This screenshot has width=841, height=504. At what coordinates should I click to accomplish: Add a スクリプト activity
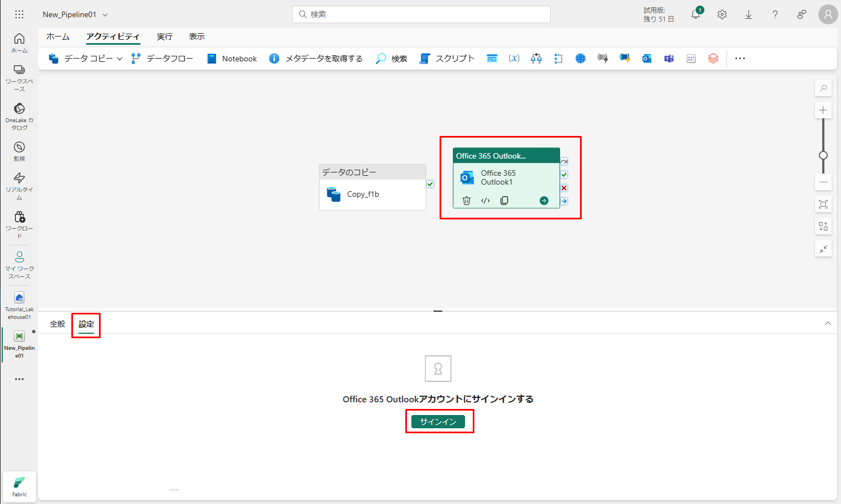tap(447, 59)
